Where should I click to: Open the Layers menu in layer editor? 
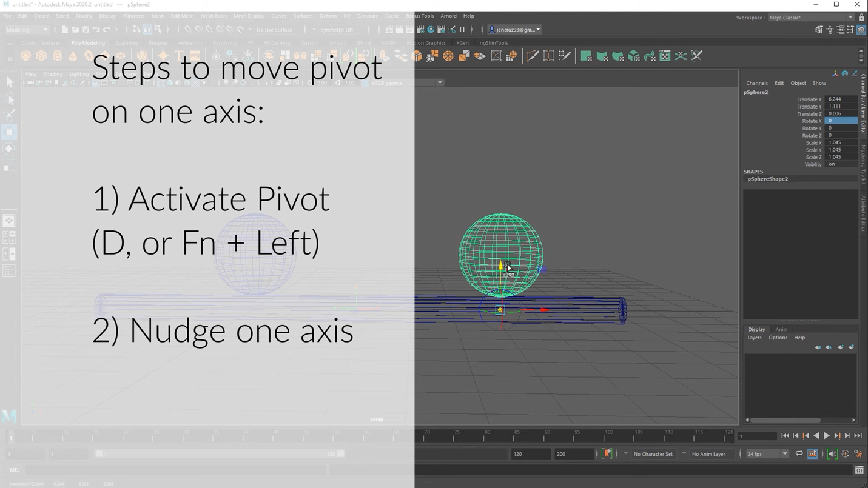[x=755, y=338]
